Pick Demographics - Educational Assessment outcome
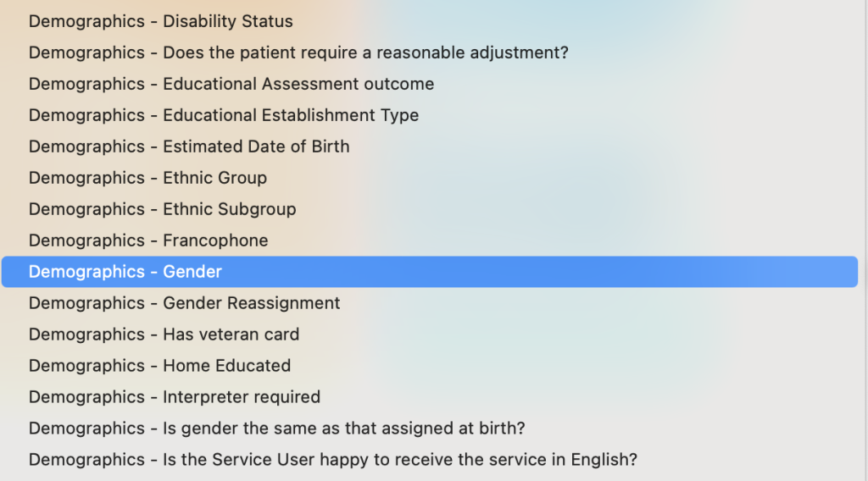This screenshot has width=868, height=481. point(231,84)
